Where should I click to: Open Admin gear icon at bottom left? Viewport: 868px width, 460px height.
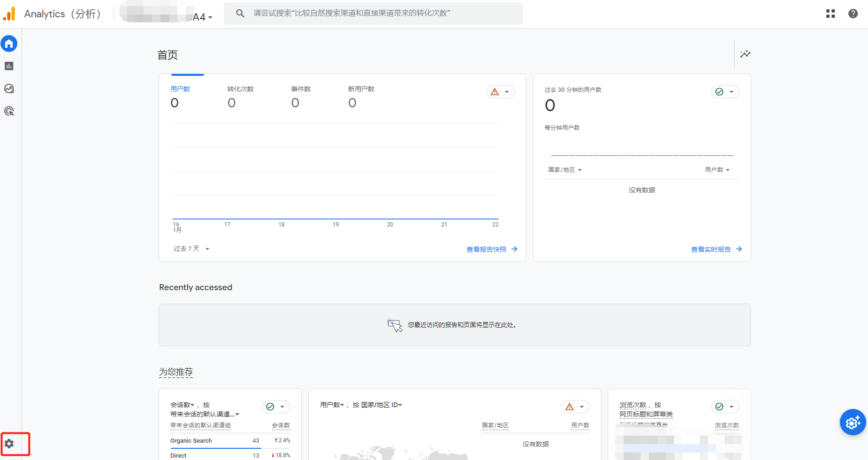coord(9,444)
